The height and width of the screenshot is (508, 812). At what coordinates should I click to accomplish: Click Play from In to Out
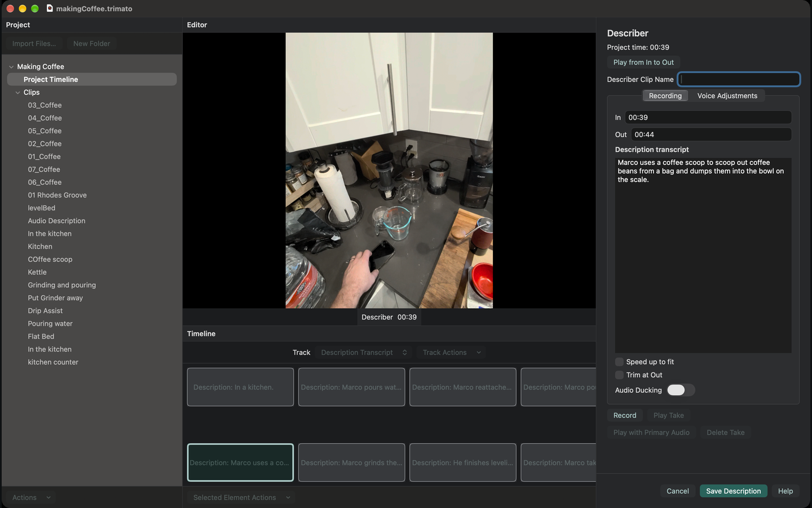click(x=643, y=62)
